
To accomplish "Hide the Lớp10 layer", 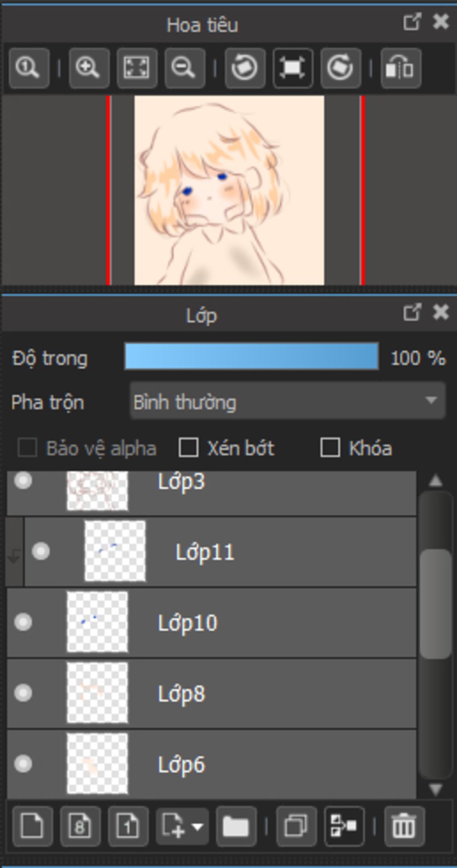I will [x=23, y=622].
